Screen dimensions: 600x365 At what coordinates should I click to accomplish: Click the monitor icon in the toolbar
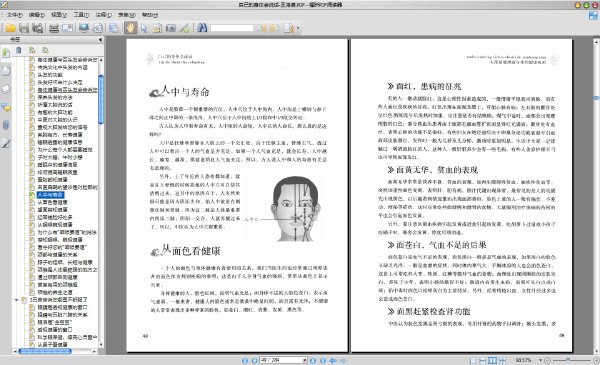pos(84,28)
